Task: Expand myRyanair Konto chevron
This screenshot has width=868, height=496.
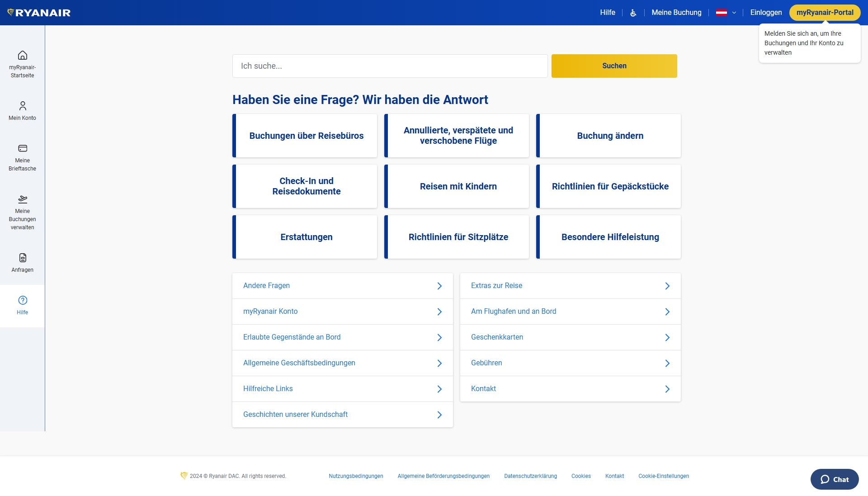Action: tap(439, 312)
